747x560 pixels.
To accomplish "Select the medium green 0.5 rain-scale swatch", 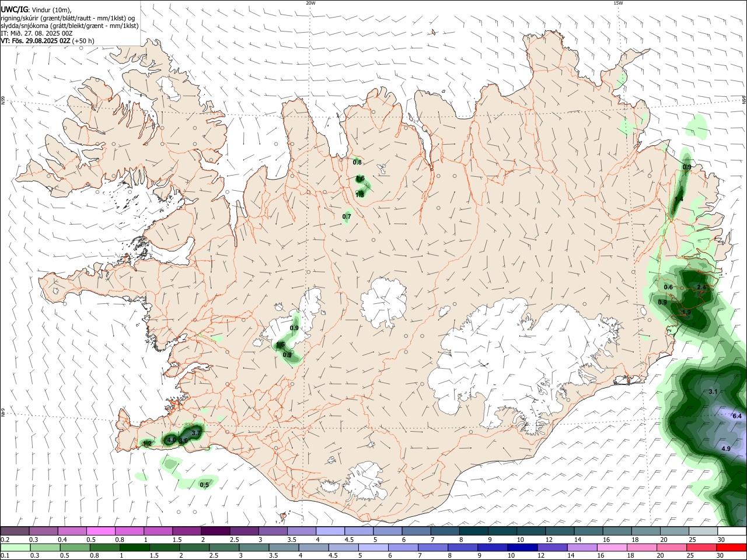I will click(75, 548).
